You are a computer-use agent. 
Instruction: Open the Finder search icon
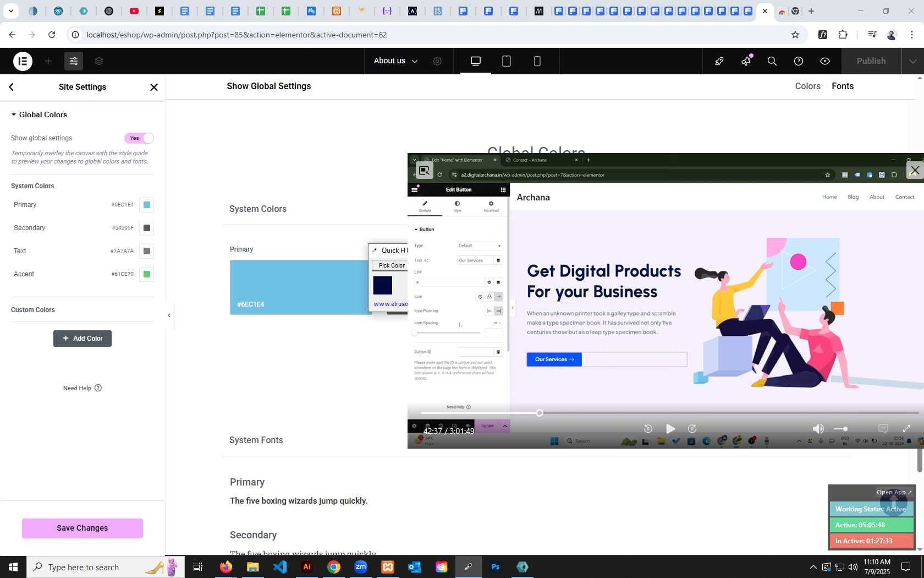(772, 61)
